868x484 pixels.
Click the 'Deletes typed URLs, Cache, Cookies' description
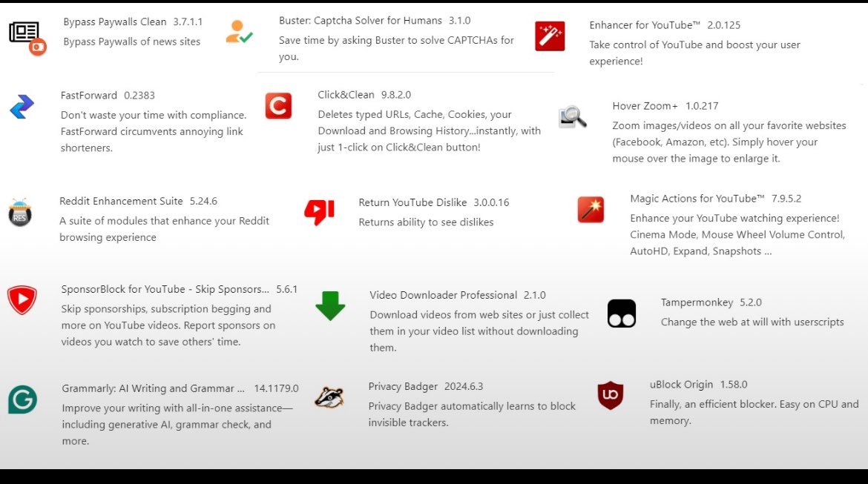(429, 130)
